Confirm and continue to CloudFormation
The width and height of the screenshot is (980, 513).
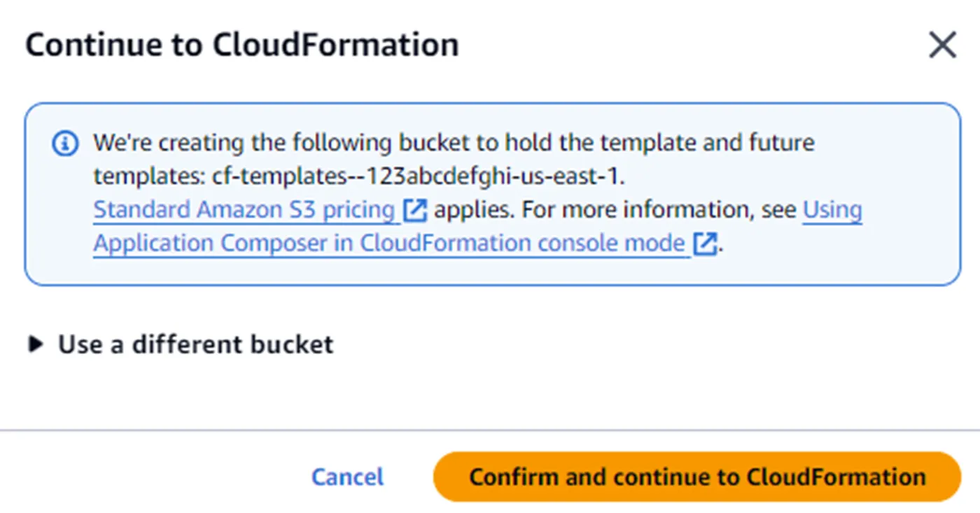[696, 477]
